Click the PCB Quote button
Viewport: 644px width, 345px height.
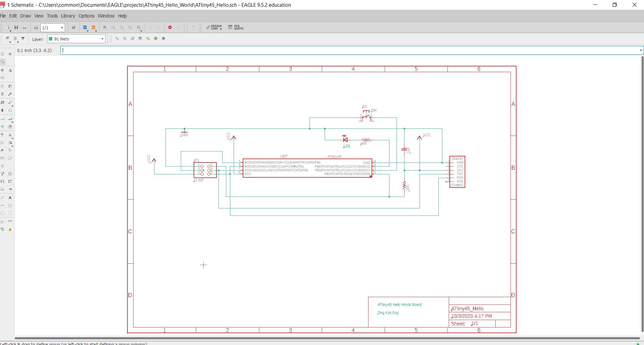(x=236, y=27)
